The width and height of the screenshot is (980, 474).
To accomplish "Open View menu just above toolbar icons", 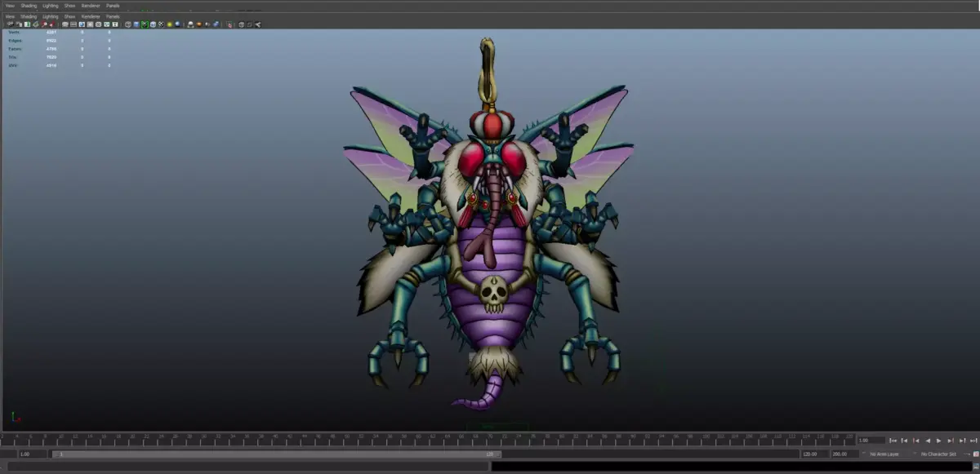I will coord(10,16).
